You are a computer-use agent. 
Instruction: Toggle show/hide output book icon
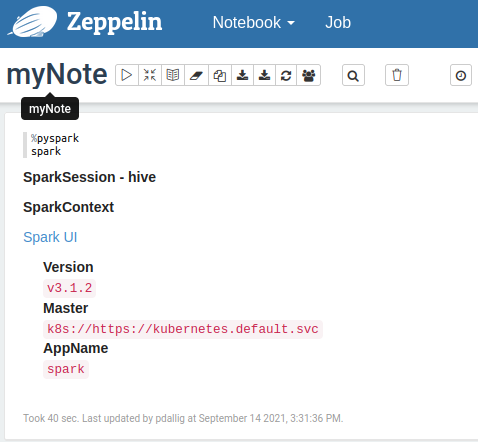click(x=173, y=75)
